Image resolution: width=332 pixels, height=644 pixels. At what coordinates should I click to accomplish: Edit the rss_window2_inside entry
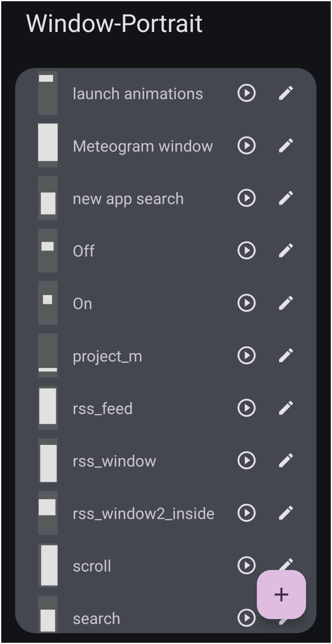coord(286,513)
